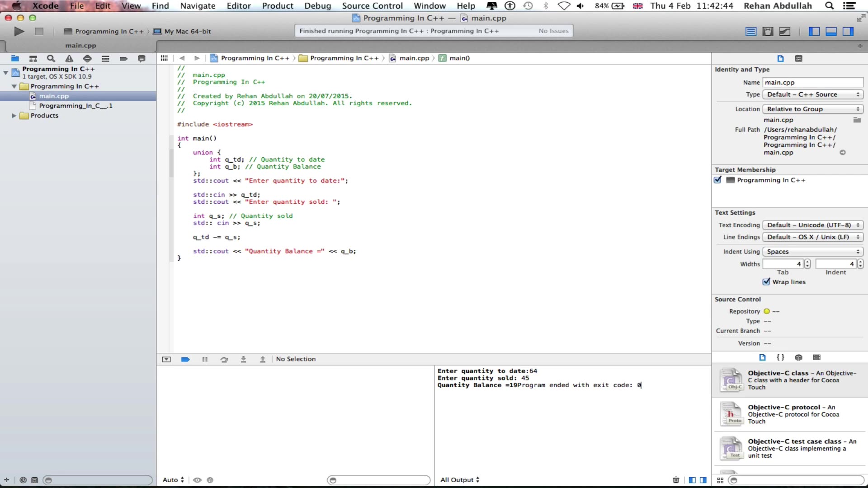Open Line Endings dropdown

[813, 237]
